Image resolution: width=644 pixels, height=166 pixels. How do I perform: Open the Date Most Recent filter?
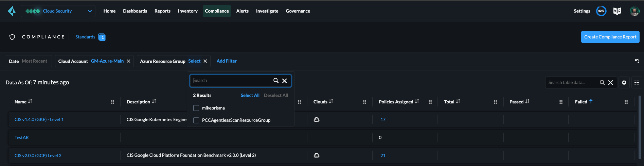click(x=29, y=61)
